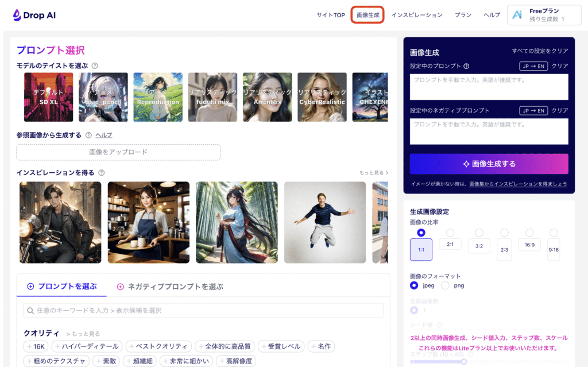This screenshot has height=367, width=588.
Task: Add the 非常に細かい quality tag
Action: (x=186, y=361)
